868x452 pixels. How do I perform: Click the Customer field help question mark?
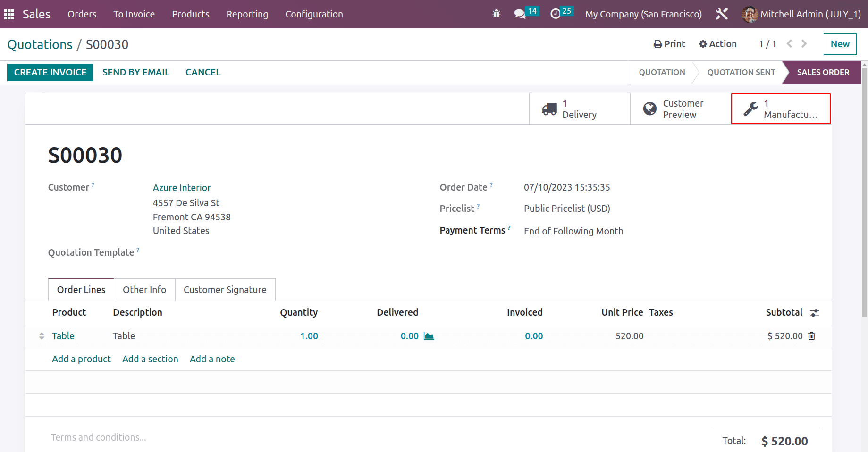point(93,185)
